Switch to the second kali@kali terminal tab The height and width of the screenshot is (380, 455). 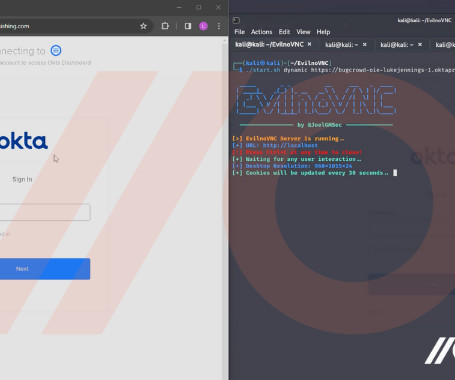click(341, 45)
